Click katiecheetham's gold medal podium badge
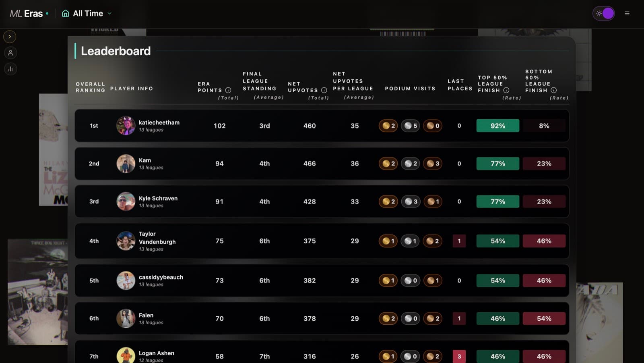The height and width of the screenshot is (363, 644). pos(388,126)
